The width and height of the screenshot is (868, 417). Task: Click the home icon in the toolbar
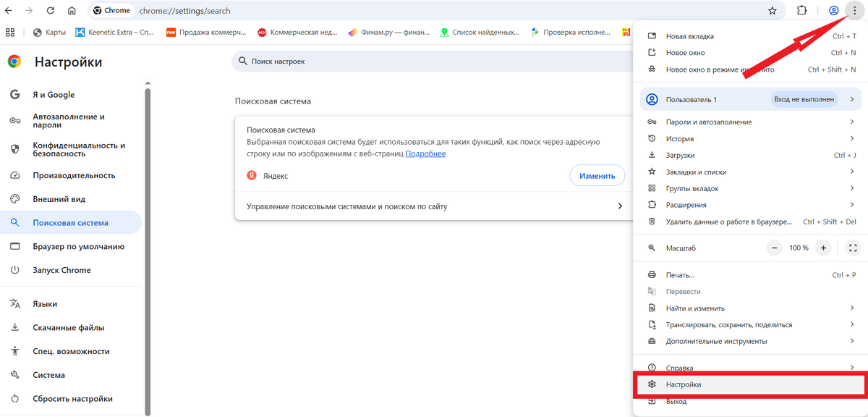pos(72,10)
